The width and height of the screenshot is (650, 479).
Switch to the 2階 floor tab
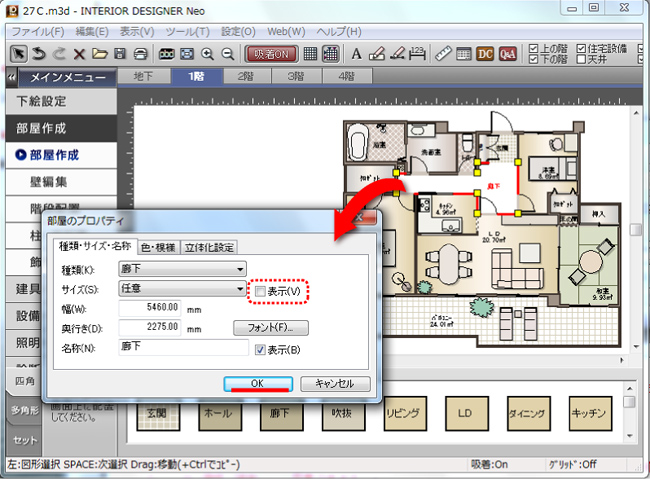(239, 76)
